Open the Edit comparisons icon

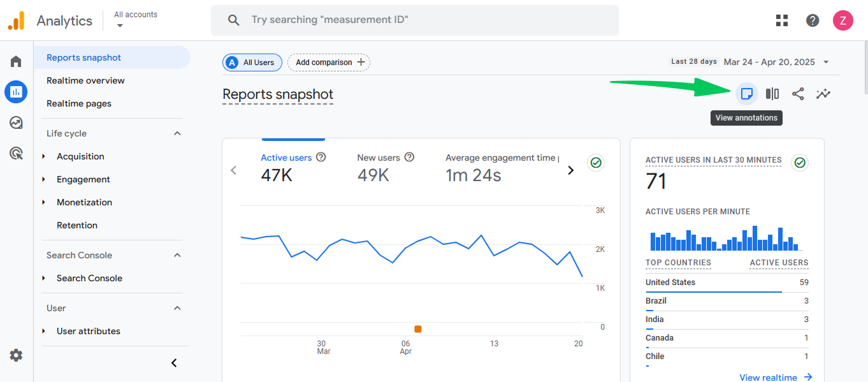coord(772,94)
